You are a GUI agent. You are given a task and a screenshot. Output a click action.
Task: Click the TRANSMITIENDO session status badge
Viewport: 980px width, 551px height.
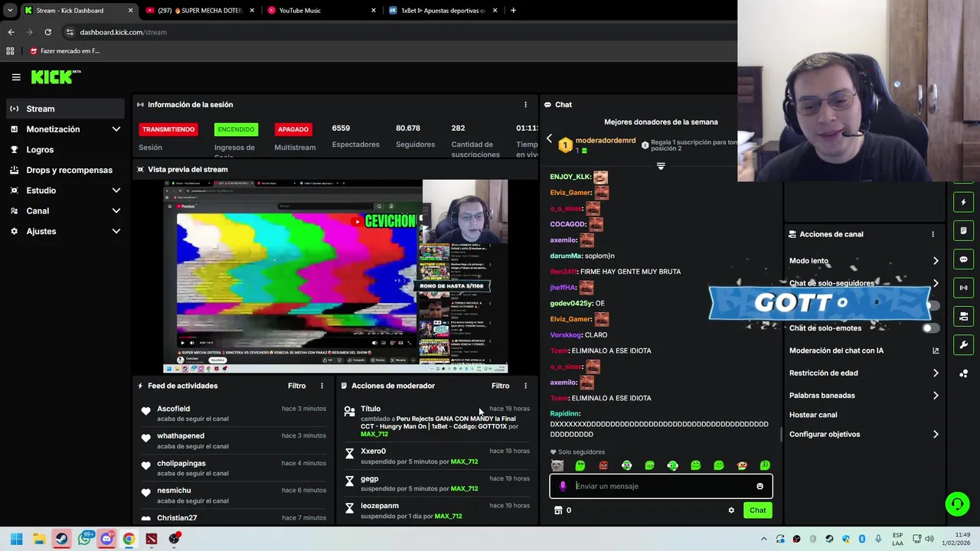[168, 129]
